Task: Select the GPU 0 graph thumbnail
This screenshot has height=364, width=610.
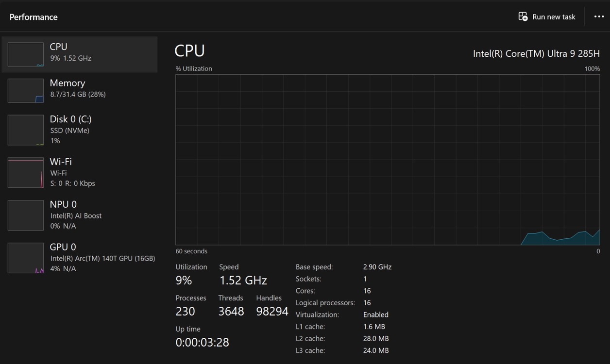Action: click(25, 258)
